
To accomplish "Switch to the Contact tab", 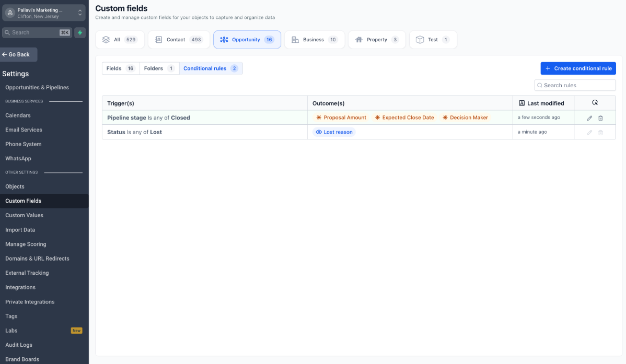I will click(179, 40).
